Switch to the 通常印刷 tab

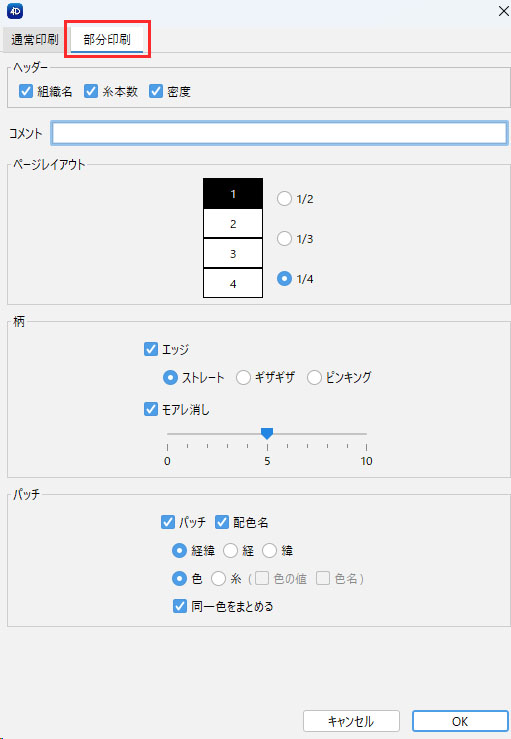coord(35,40)
